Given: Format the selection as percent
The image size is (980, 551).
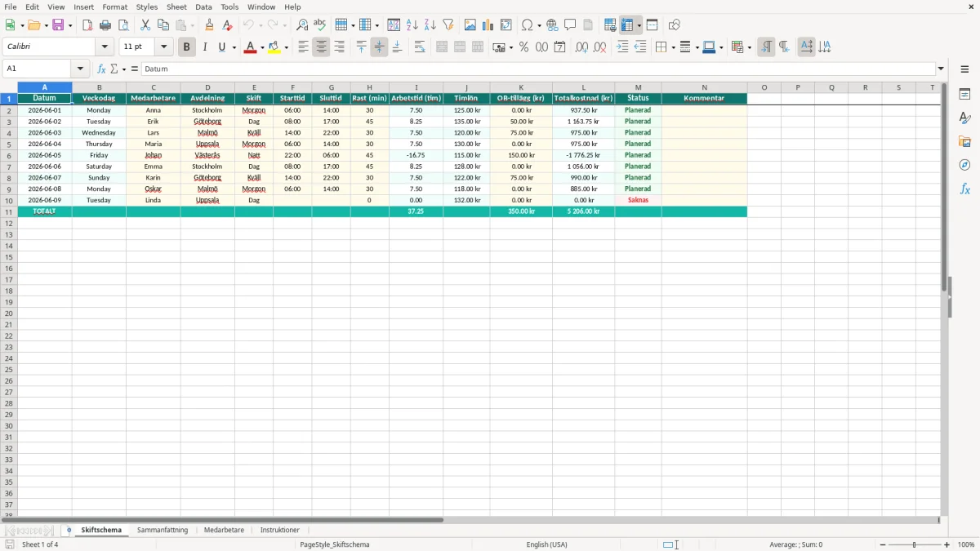Looking at the screenshot, I should click(x=523, y=47).
